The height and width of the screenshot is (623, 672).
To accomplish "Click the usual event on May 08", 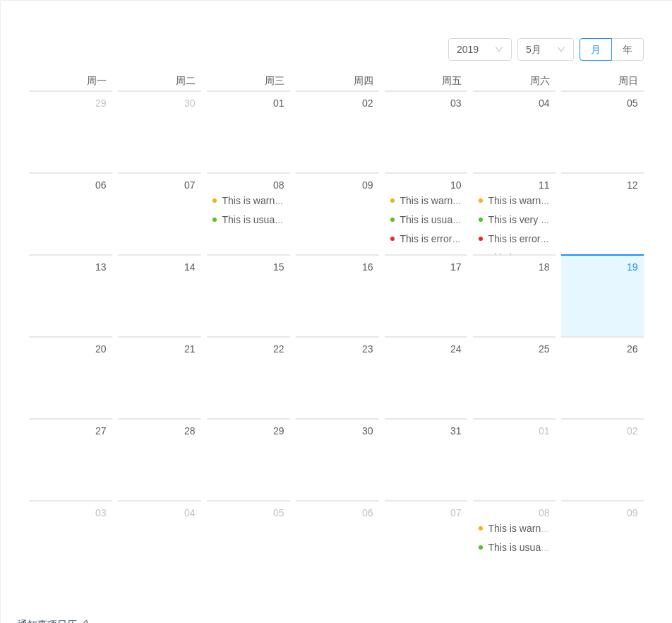I will pos(252,220).
